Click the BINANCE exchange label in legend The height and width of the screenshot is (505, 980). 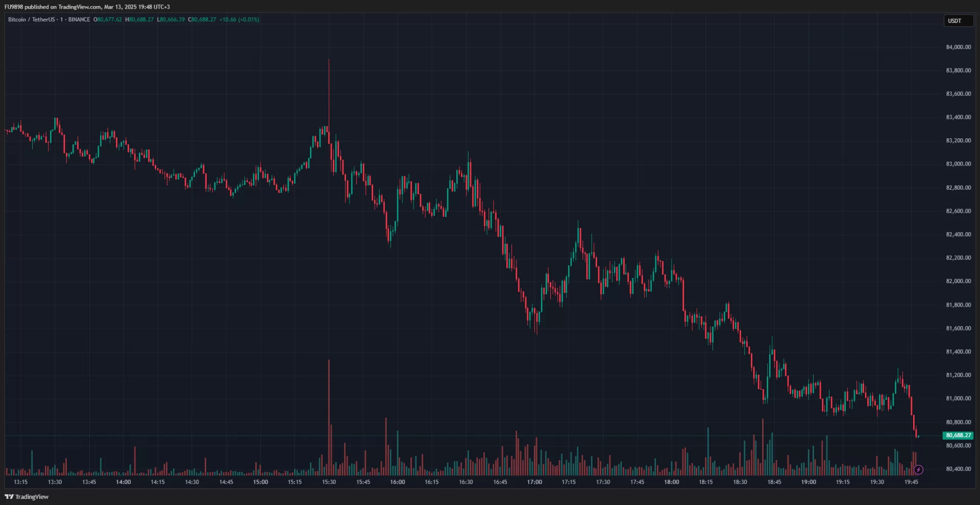coord(79,19)
